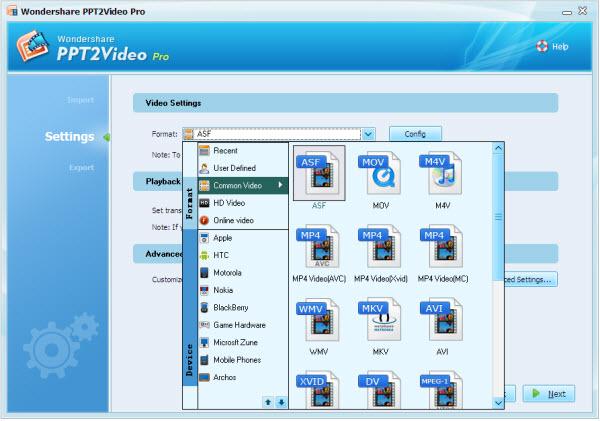Select MP4 Video(Xvid) format icon
Image resolution: width=600 pixels, height=421 pixels.
[x=380, y=246]
